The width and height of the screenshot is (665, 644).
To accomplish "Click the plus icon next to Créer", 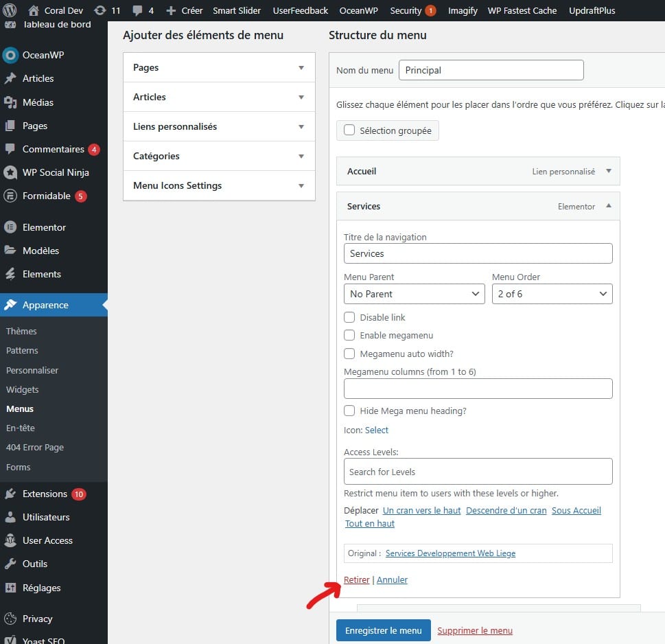I will (170, 10).
